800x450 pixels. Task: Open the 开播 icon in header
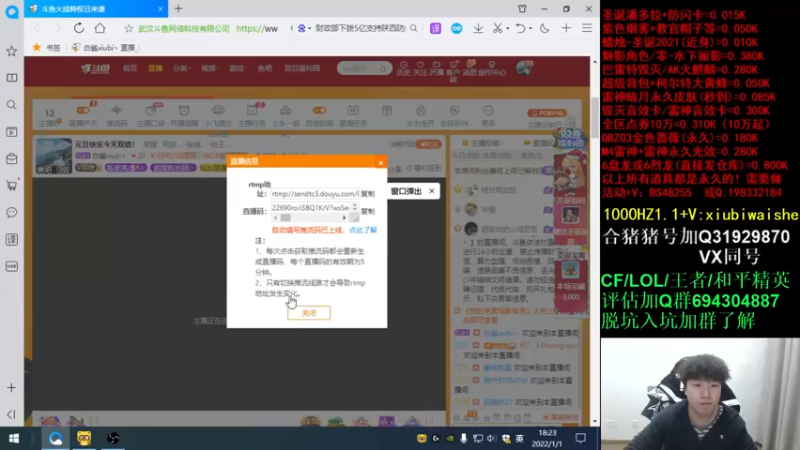[436, 68]
